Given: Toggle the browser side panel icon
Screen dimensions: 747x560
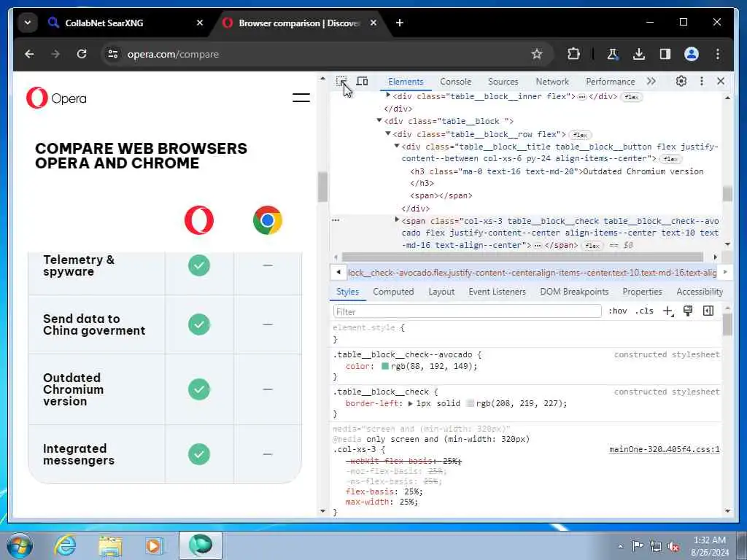Looking at the screenshot, I should pyautogui.click(x=665, y=54).
